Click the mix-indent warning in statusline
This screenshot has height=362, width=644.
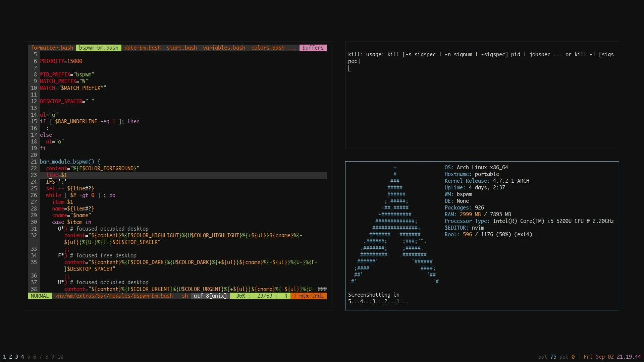[309, 296]
